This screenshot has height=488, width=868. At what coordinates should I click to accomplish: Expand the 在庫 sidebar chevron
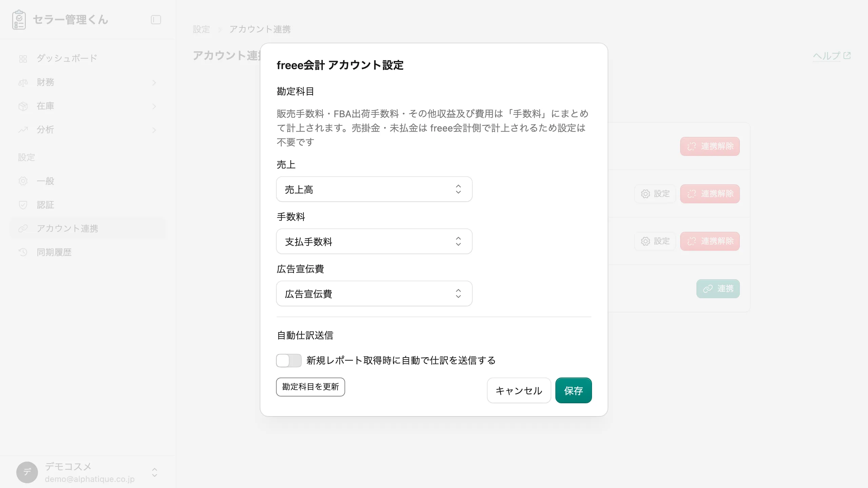click(x=154, y=106)
